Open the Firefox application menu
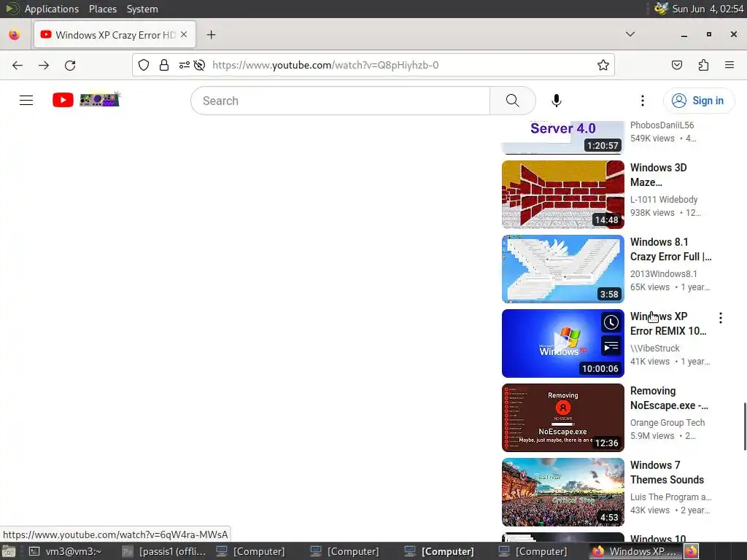 click(729, 65)
